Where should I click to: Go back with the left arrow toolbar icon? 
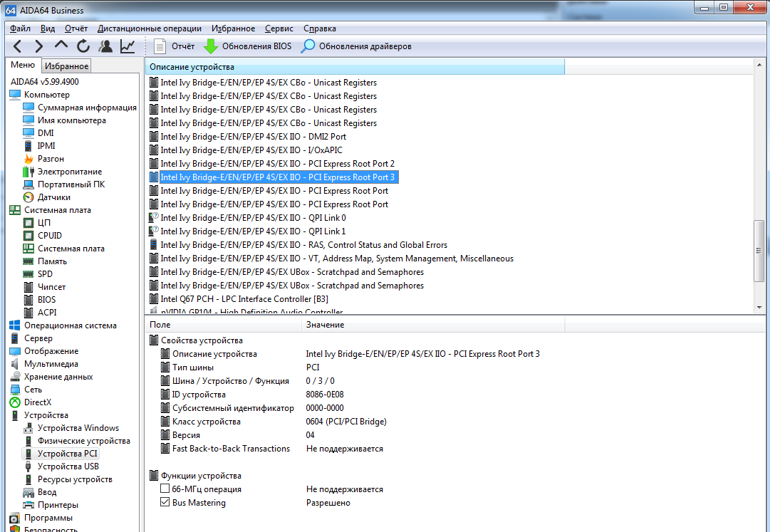[x=18, y=46]
